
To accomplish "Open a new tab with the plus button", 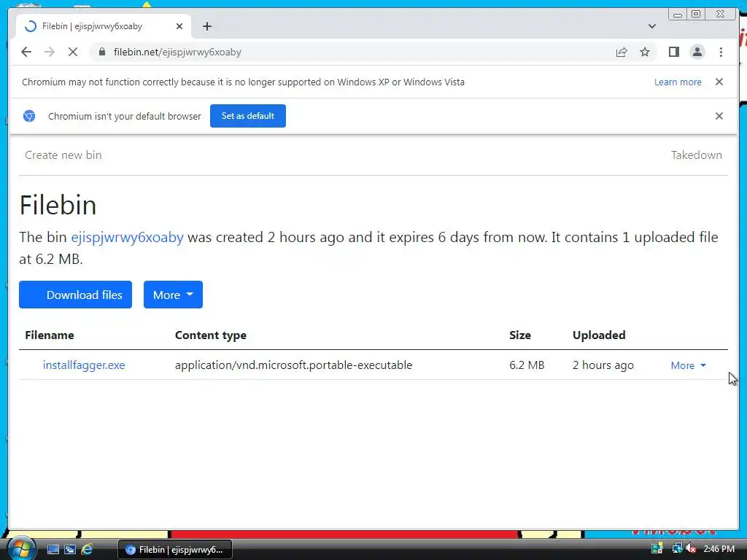I will point(206,26).
